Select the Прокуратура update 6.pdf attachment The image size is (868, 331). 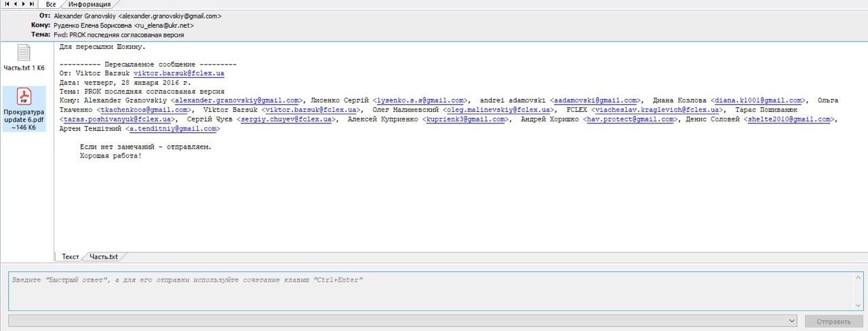(24, 109)
